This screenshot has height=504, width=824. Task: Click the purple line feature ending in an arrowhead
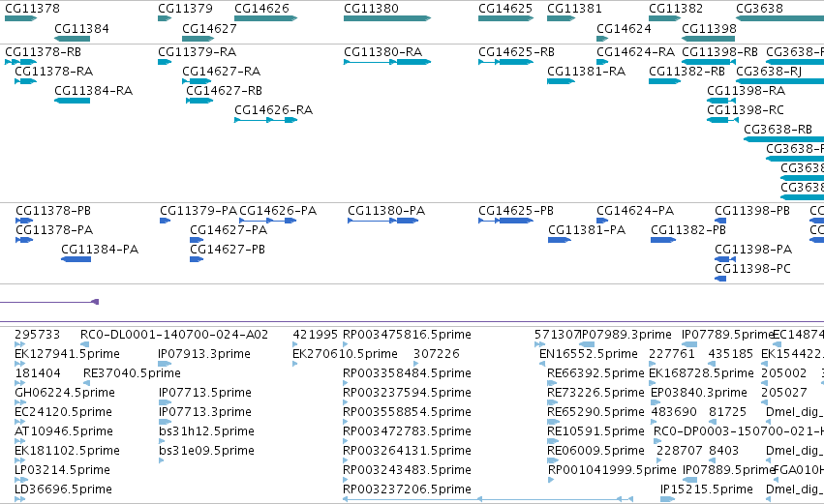click(x=49, y=302)
